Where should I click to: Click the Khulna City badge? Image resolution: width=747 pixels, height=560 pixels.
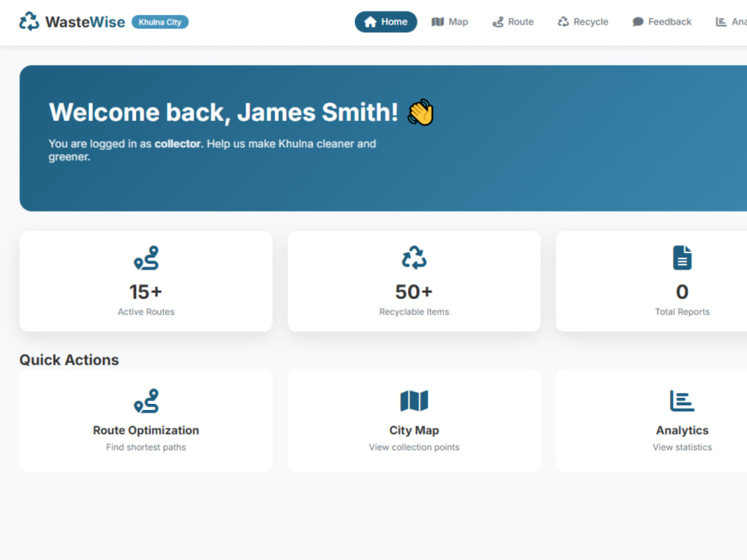point(160,22)
